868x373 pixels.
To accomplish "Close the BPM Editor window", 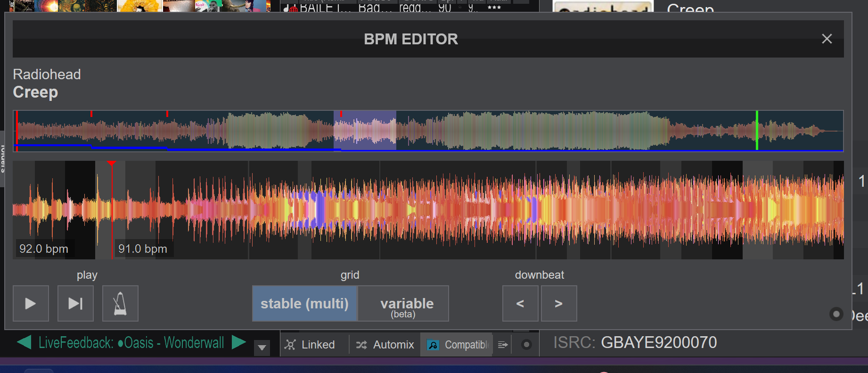I will click(827, 39).
